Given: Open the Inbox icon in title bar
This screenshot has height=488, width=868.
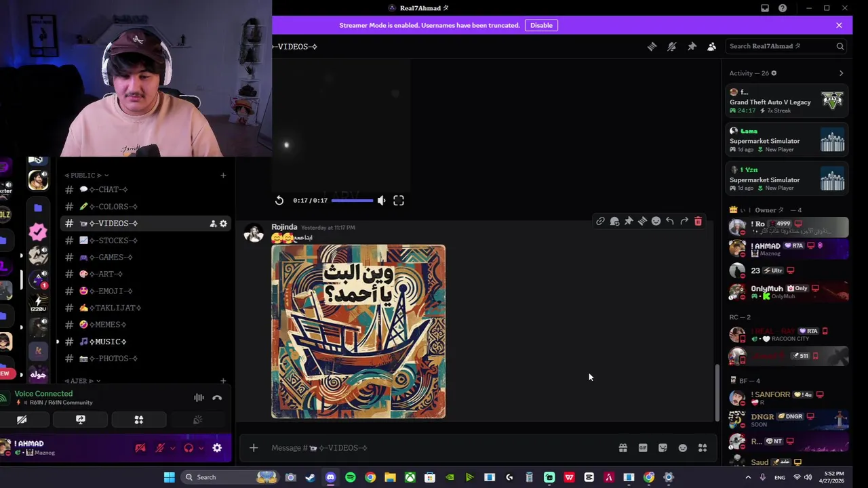Looking at the screenshot, I should 765,8.
